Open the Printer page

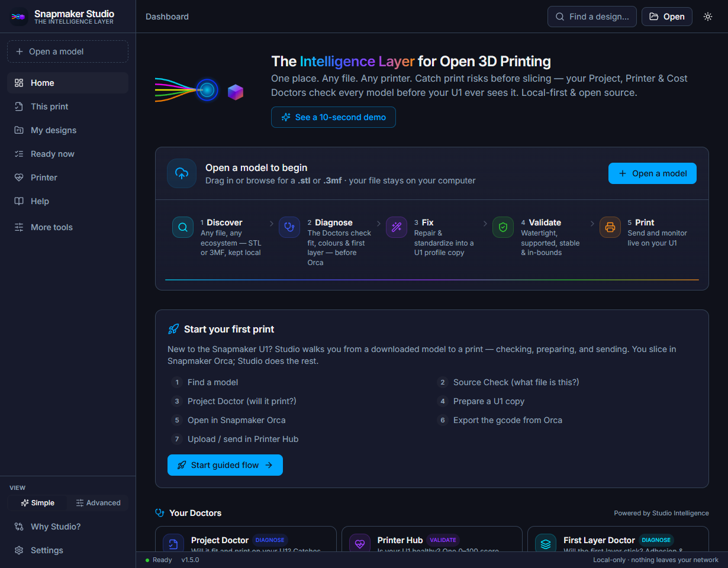click(x=67, y=177)
